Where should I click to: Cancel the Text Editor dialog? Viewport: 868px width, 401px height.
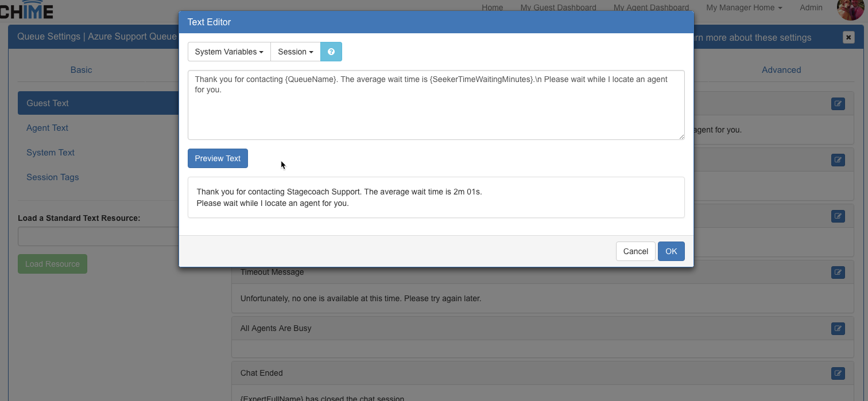(635, 251)
